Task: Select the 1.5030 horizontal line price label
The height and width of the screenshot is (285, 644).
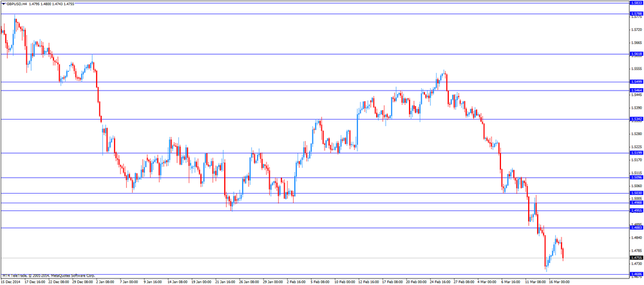Action: click(x=636, y=193)
